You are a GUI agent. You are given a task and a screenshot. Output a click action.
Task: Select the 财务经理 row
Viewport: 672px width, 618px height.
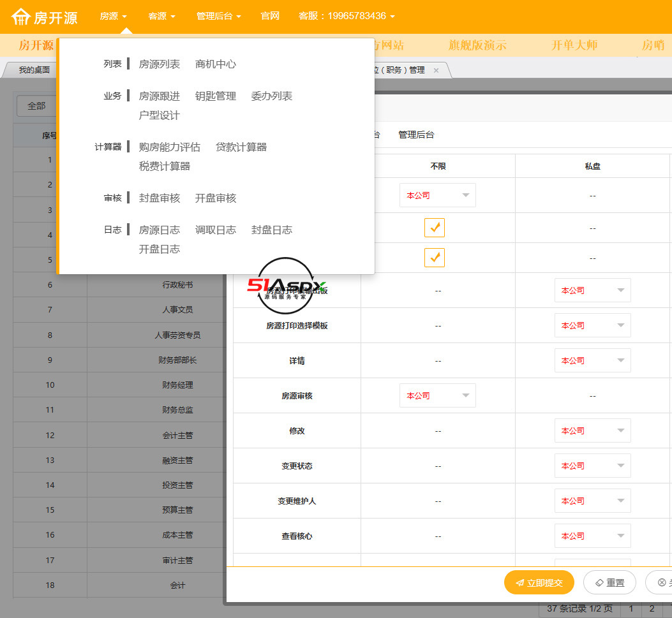[119, 385]
